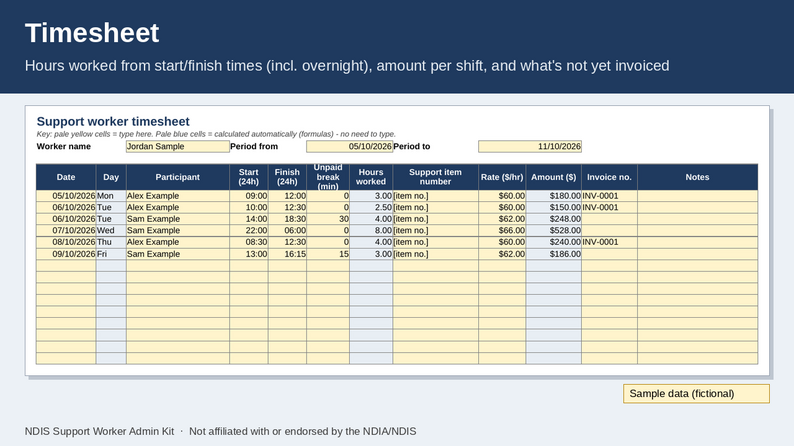Select unpaid break cell 15
794x446 pixels.
(328, 254)
